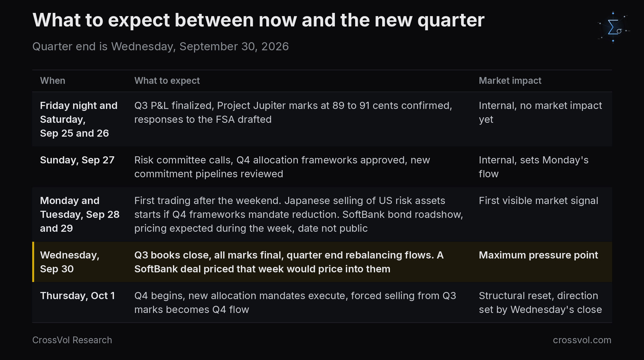Select the Thursday, Oct 1 row label
Screen dimensions: 644x360
coord(77,296)
